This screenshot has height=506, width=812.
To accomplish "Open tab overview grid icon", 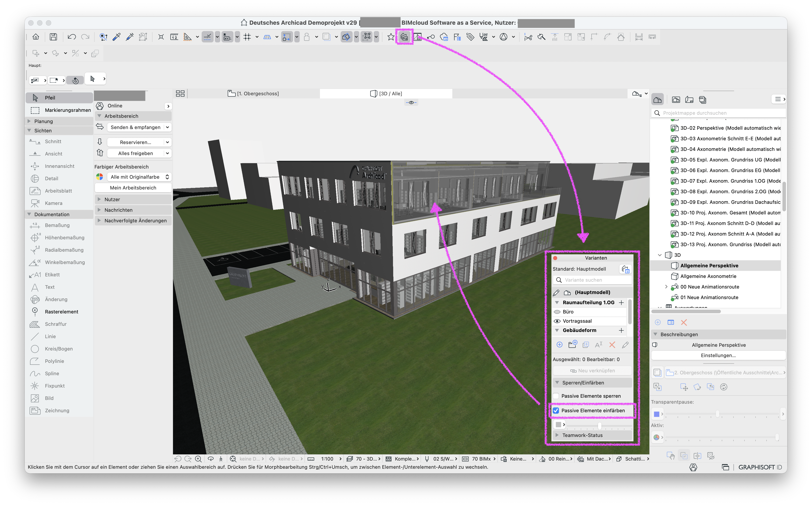I will coord(180,94).
